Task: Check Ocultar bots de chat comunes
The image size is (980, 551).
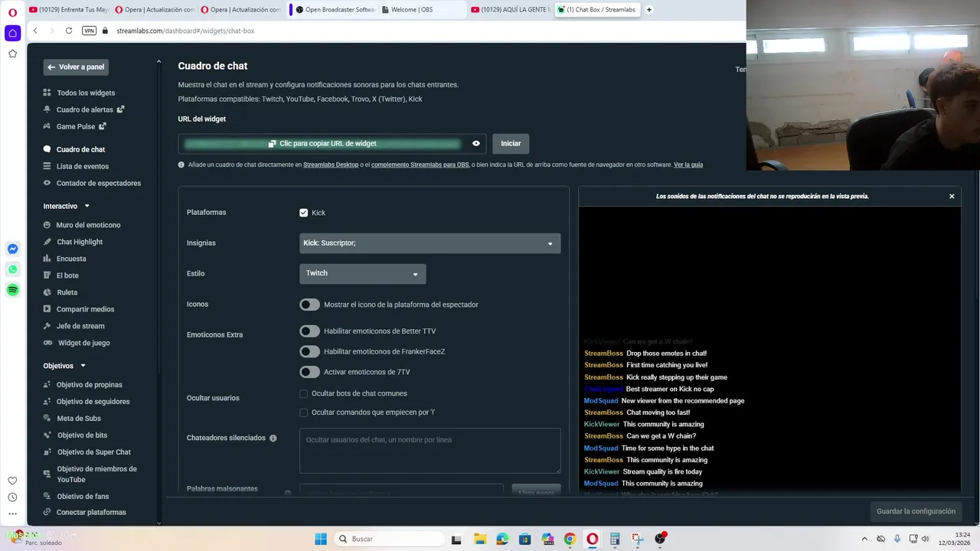Action: click(304, 393)
